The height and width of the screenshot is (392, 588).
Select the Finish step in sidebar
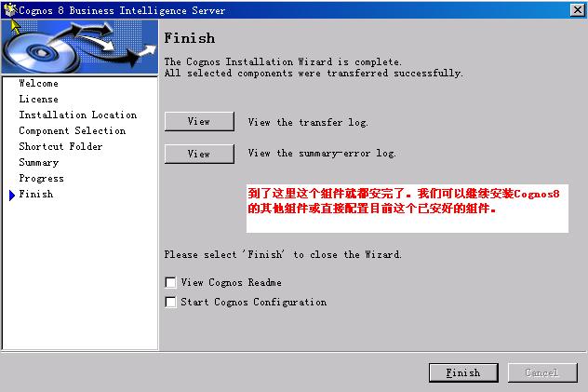click(x=36, y=194)
